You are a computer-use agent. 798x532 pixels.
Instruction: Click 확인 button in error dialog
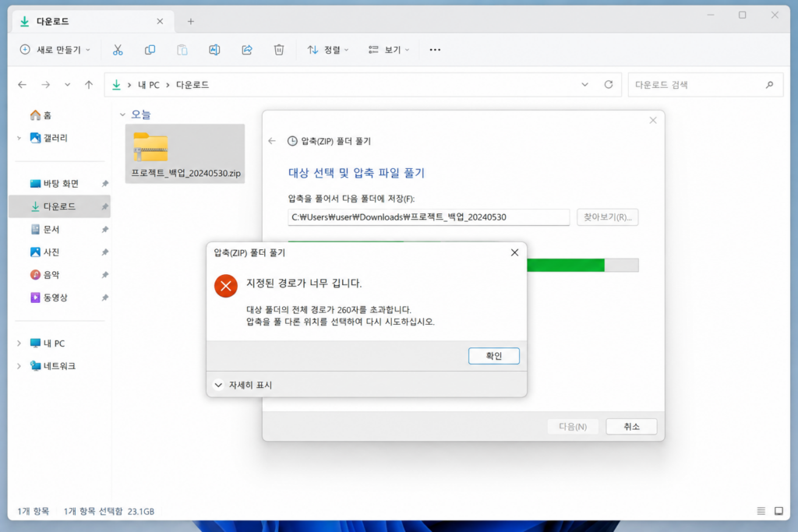pyautogui.click(x=493, y=355)
